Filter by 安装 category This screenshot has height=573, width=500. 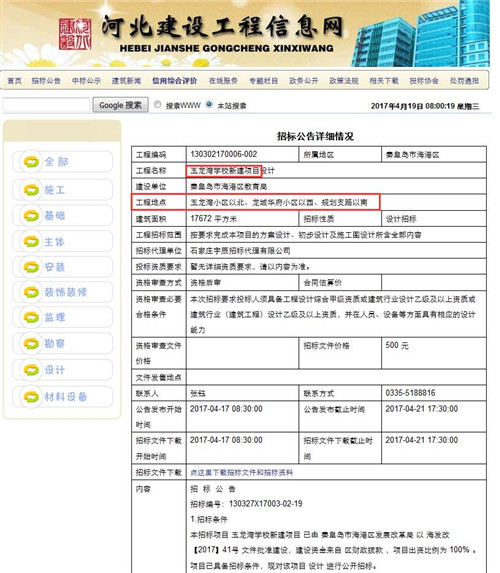[x=62, y=267]
